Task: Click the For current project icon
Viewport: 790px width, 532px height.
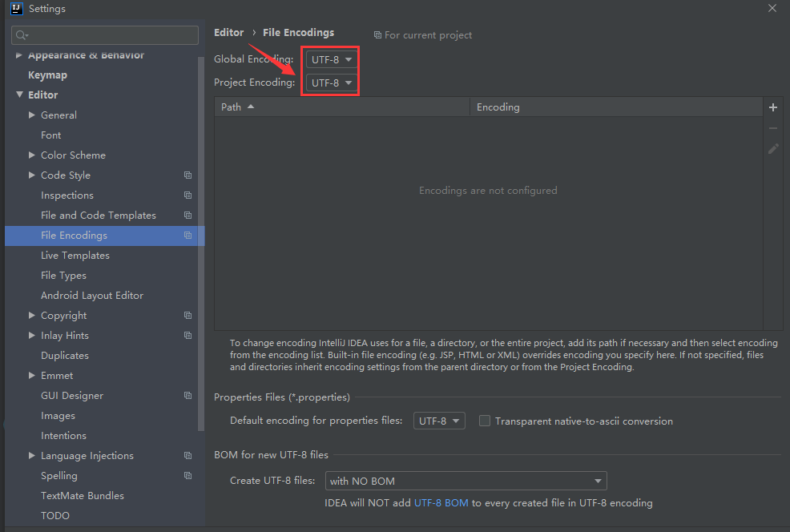Action: point(377,35)
